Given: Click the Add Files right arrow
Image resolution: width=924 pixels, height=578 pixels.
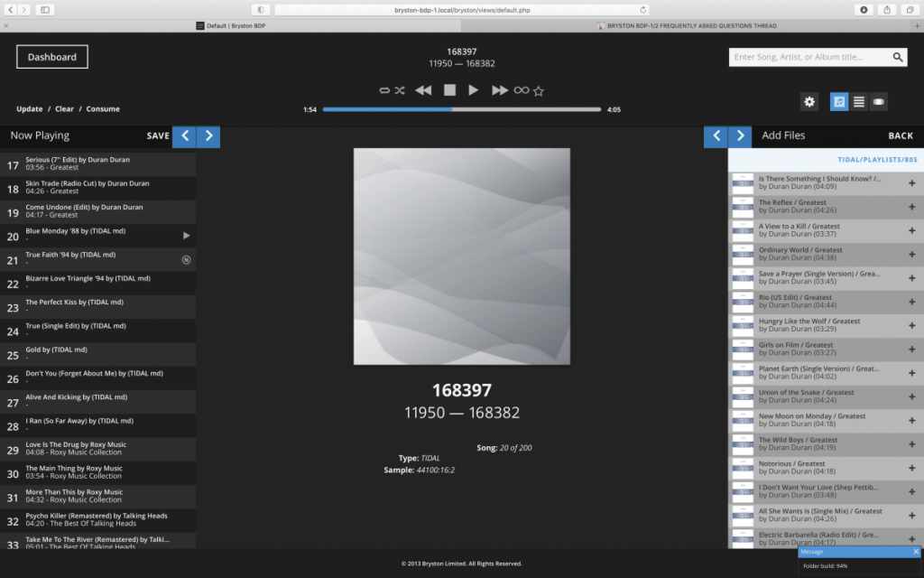Looking at the screenshot, I should click(x=740, y=136).
